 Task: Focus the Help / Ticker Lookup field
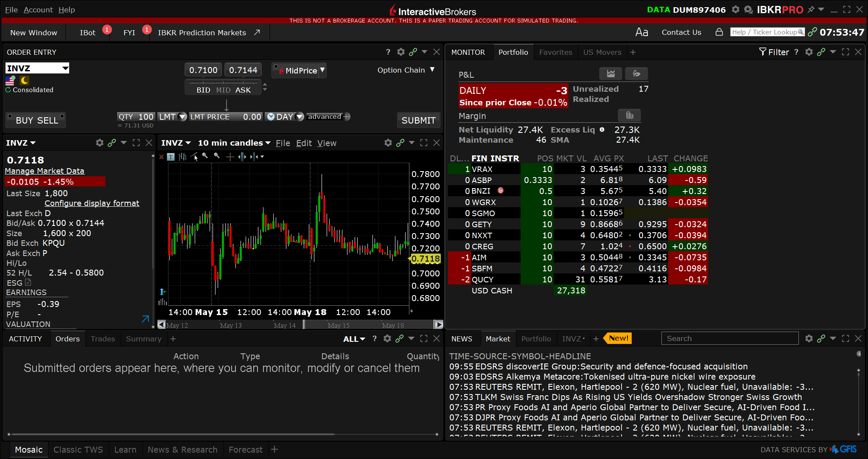coord(767,32)
